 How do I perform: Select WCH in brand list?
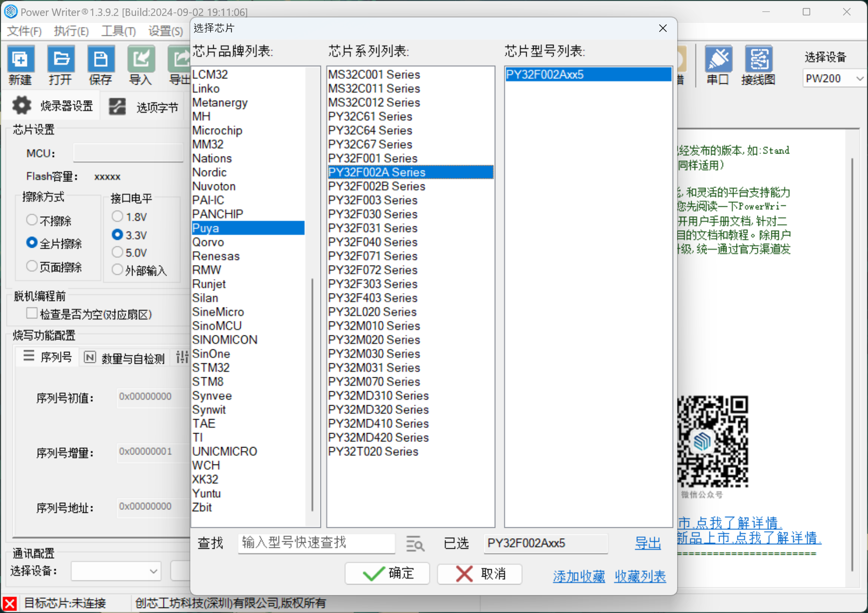248,465
